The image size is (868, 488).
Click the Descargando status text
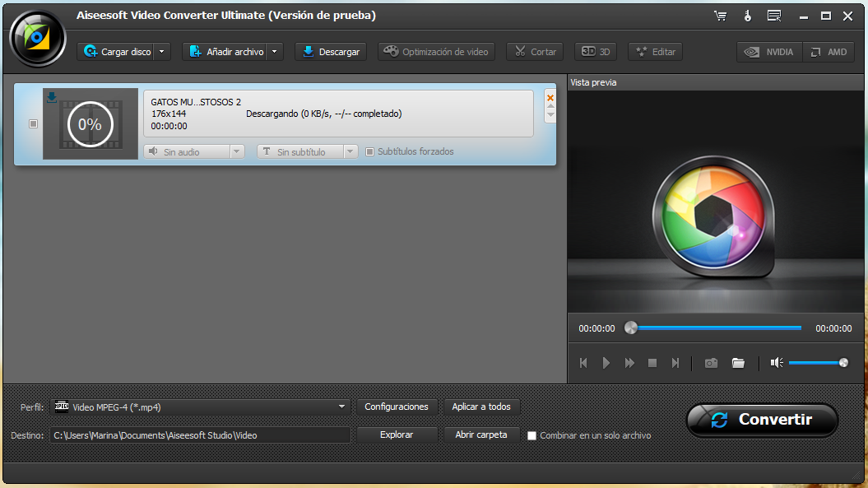pos(324,114)
